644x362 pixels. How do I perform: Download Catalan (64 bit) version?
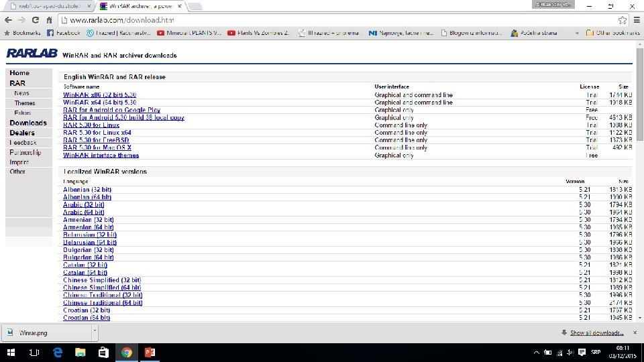(85, 273)
